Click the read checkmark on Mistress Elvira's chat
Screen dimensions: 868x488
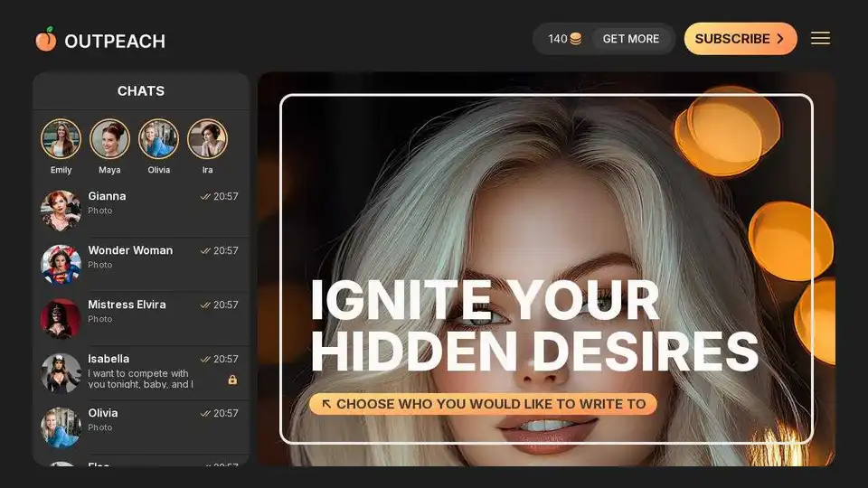[205, 305]
